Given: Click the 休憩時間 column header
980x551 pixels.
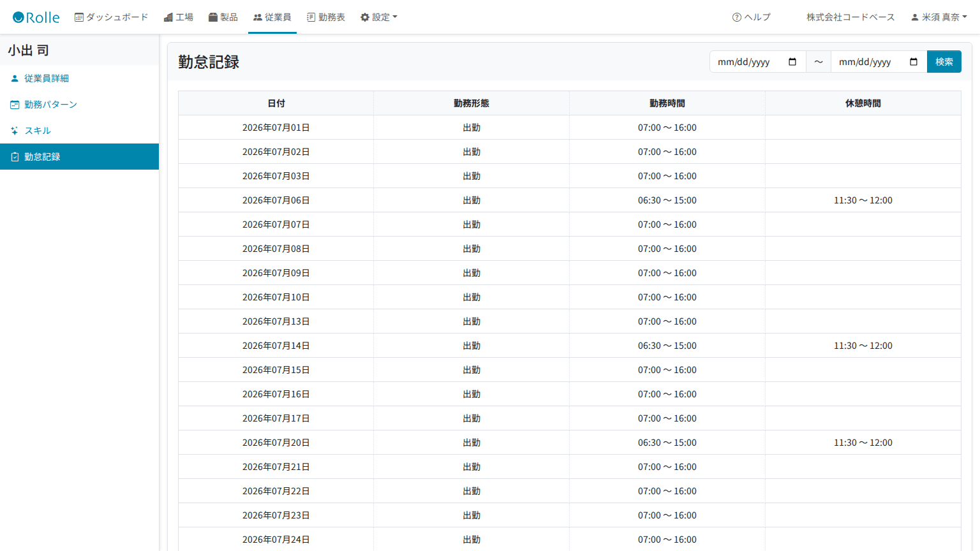Looking at the screenshot, I should tap(863, 103).
